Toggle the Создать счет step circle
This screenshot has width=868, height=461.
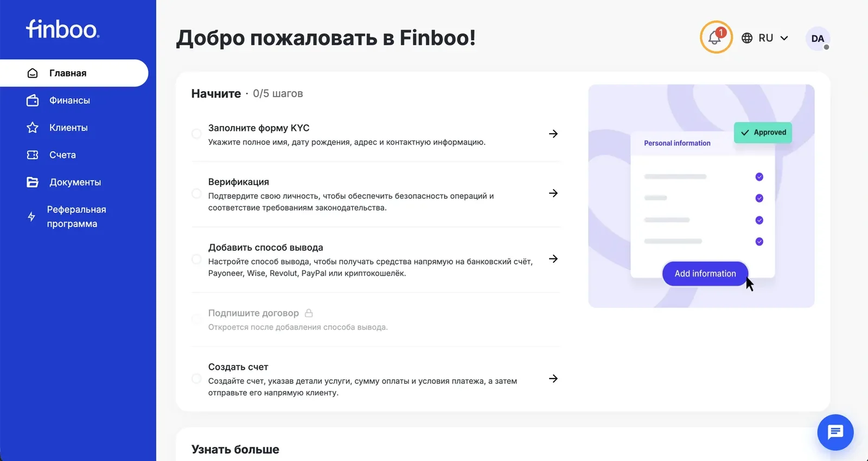pos(196,378)
